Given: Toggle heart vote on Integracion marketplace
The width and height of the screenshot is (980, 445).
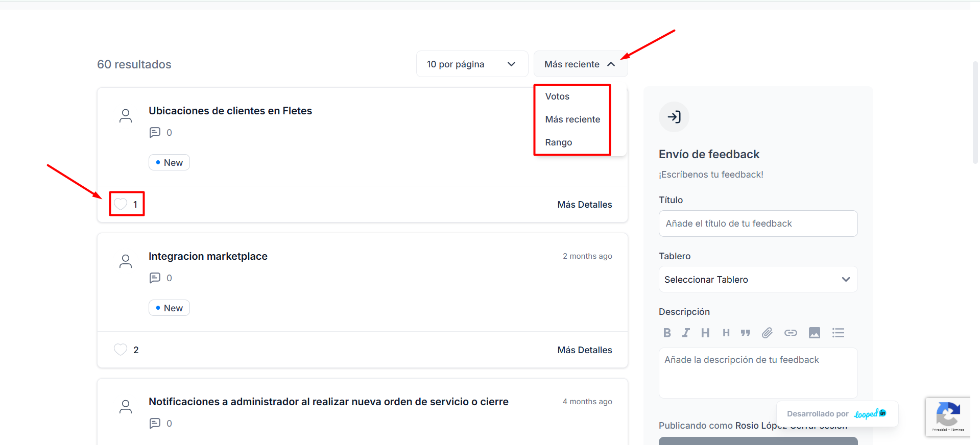Looking at the screenshot, I should pyautogui.click(x=121, y=350).
